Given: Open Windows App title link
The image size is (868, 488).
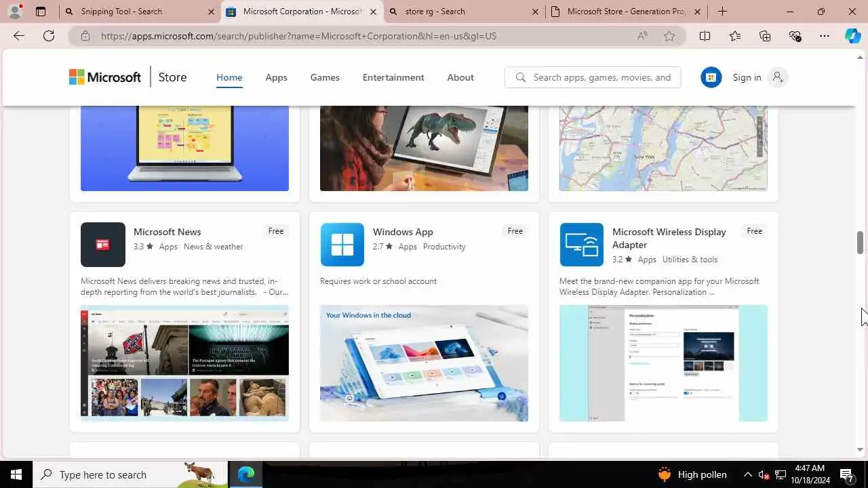Looking at the screenshot, I should [x=403, y=232].
